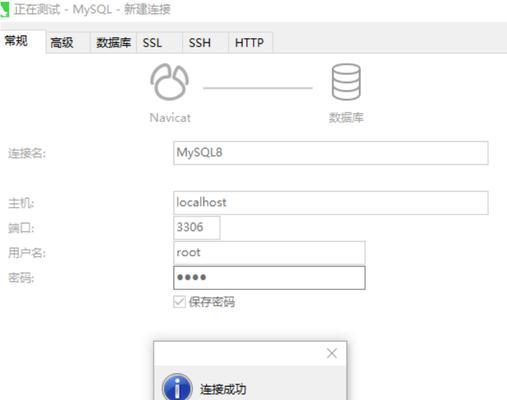
Task: Click the 端口 label
Action: [x=21, y=228]
